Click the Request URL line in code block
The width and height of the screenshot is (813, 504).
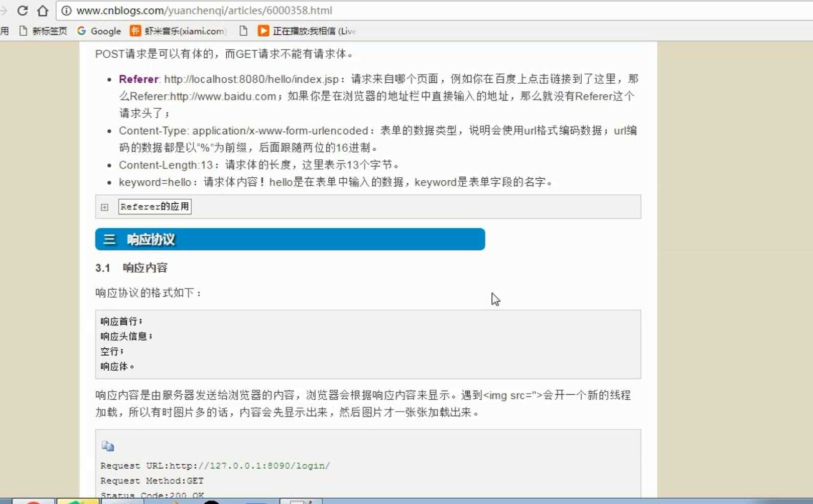(215, 466)
